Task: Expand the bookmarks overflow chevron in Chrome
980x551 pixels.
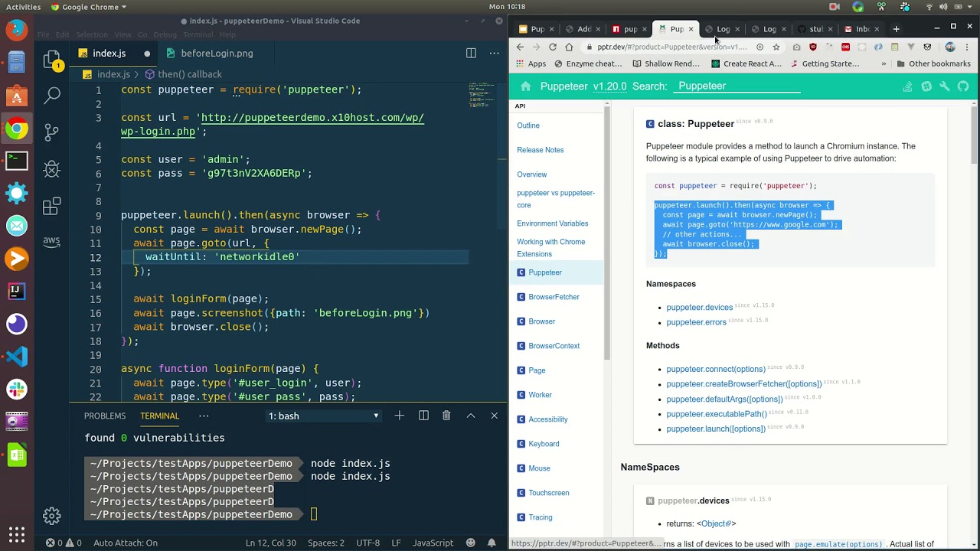Action: coord(884,64)
